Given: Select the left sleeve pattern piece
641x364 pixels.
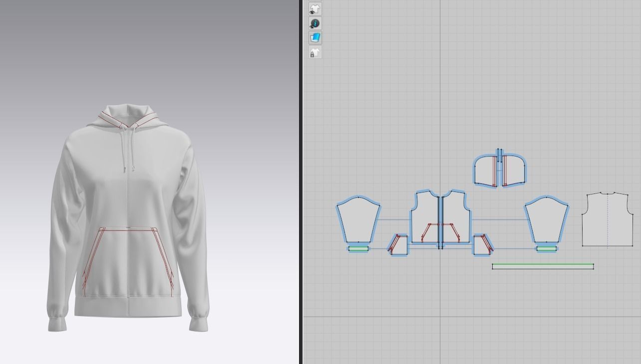Looking at the screenshot, I should pyautogui.click(x=358, y=220).
